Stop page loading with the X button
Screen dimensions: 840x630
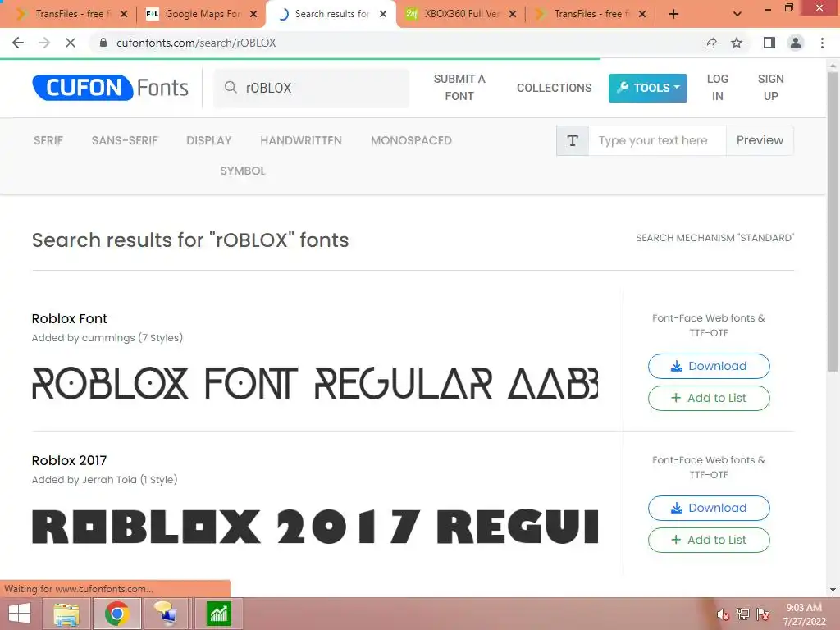(71, 43)
